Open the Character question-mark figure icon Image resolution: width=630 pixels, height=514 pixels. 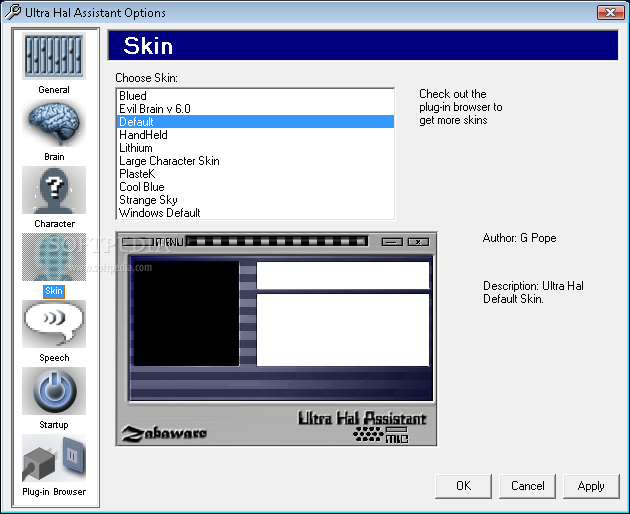(54, 190)
